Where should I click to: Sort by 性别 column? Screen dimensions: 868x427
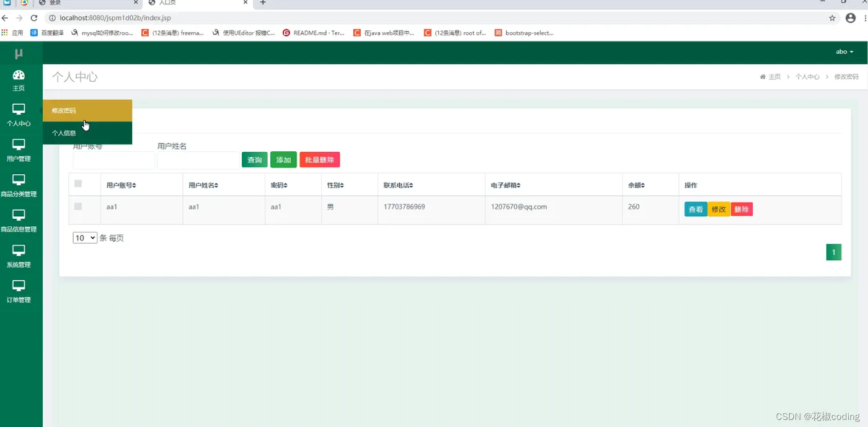335,185
